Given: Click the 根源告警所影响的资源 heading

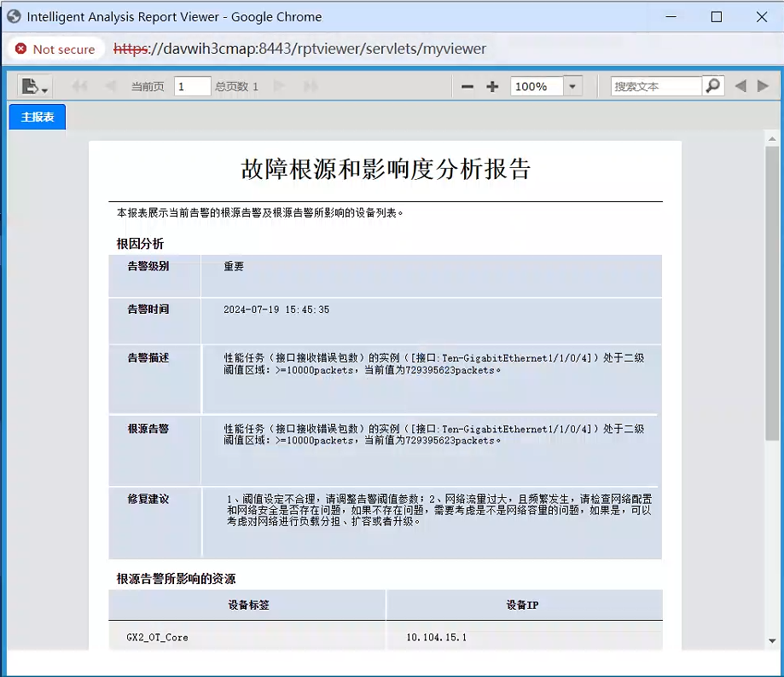Looking at the screenshot, I should (176, 579).
